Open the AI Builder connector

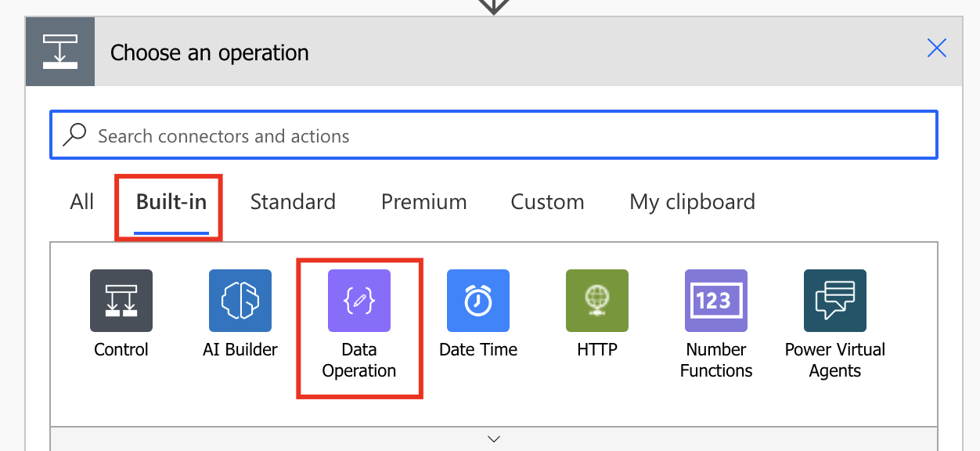tap(240, 301)
